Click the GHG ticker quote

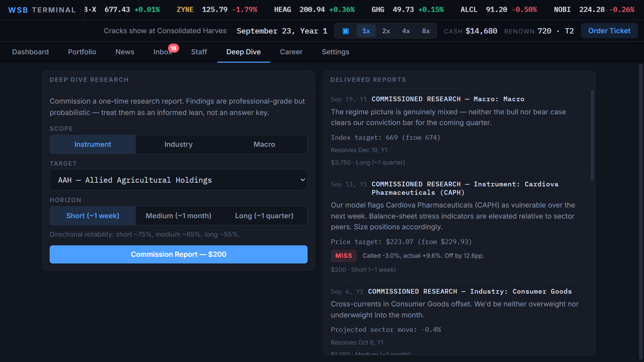(x=408, y=10)
